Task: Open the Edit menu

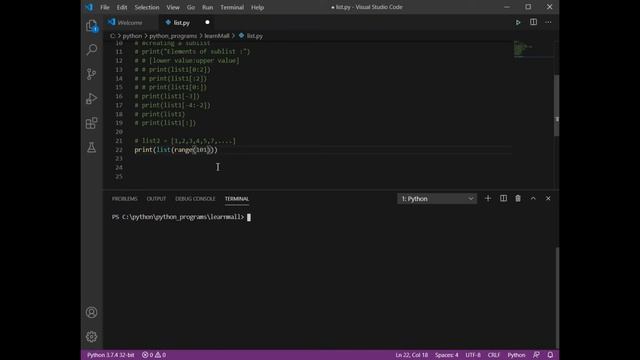Action: click(122, 7)
